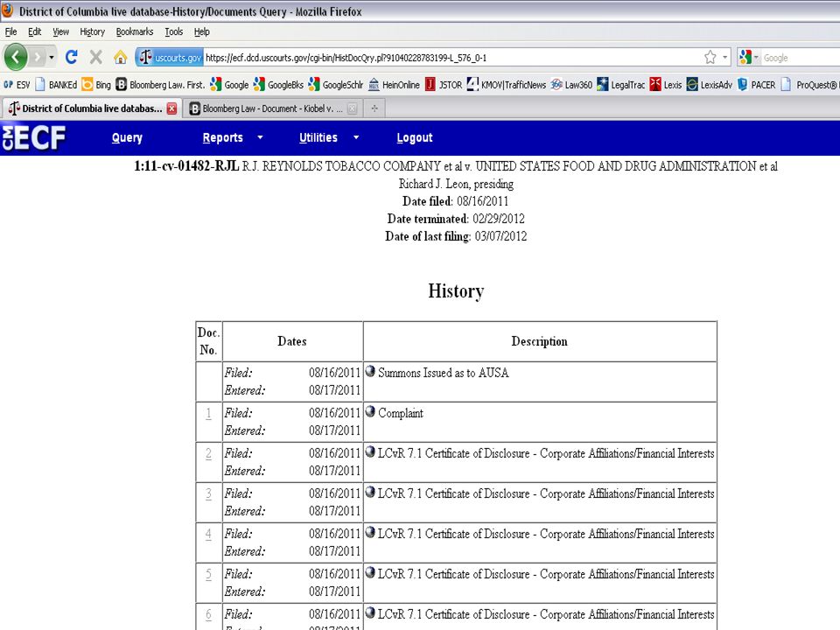Open Query in the ECF menu bar

(127, 137)
